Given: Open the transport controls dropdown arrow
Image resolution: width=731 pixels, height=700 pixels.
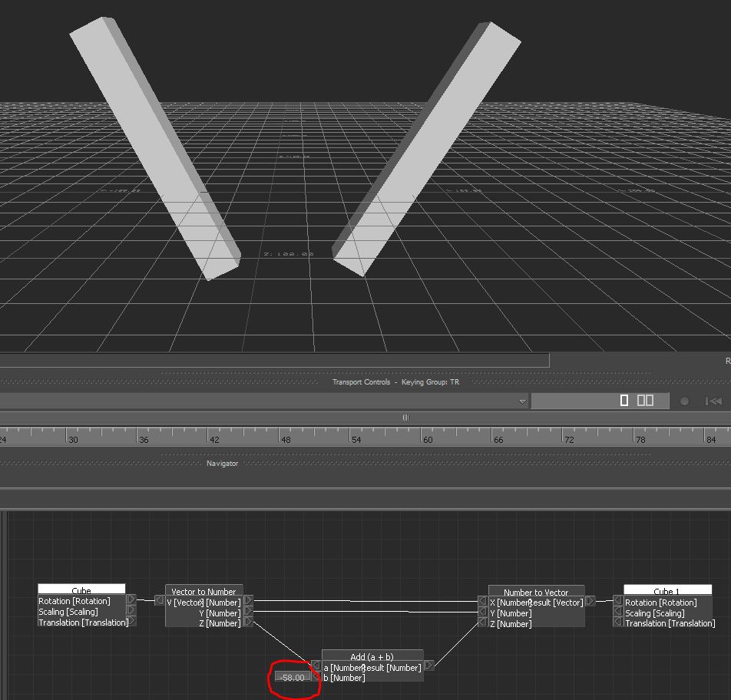Looking at the screenshot, I should [x=523, y=401].
